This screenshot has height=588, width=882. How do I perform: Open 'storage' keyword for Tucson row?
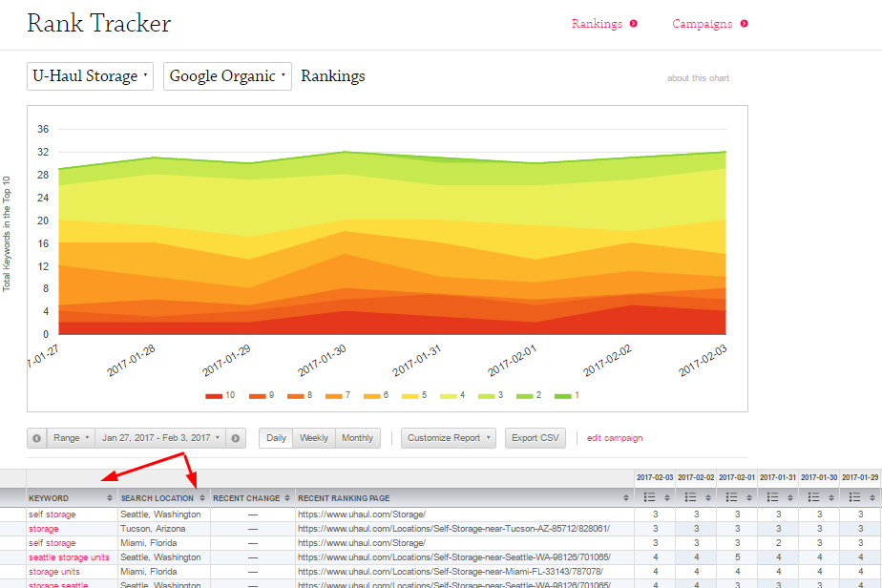click(43, 529)
